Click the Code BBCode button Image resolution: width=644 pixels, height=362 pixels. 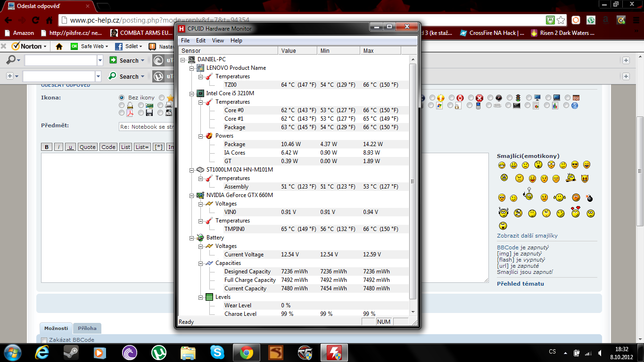[x=108, y=147]
